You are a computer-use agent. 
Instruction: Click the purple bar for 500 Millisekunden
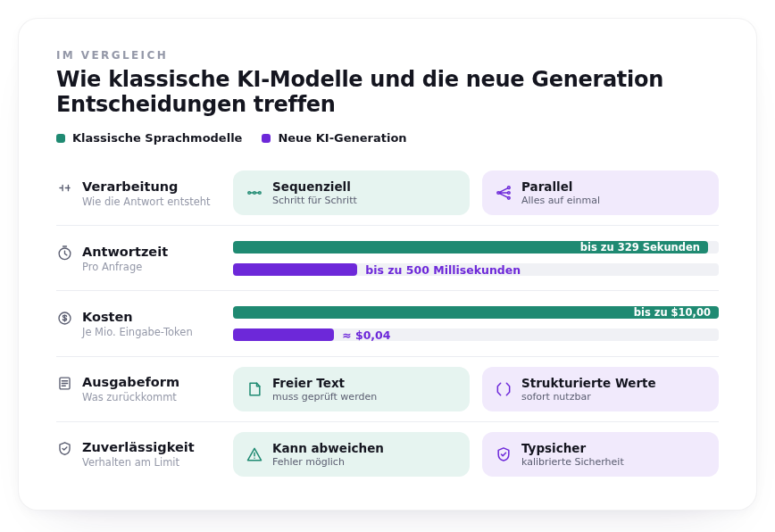(x=295, y=270)
